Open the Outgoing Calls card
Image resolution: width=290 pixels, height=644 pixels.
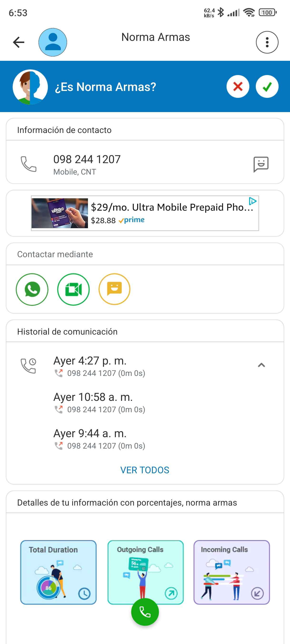145,568
